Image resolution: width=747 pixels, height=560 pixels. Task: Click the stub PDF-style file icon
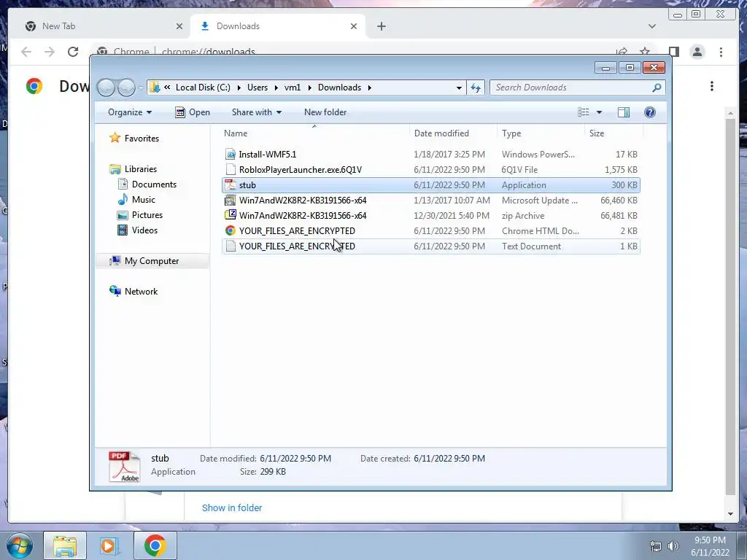231,184
